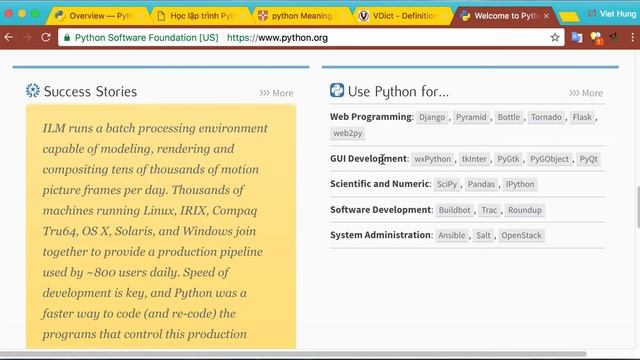Image resolution: width=640 pixels, height=360 pixels.
Task: Open the OpenStack link
Action: (521, 235)
